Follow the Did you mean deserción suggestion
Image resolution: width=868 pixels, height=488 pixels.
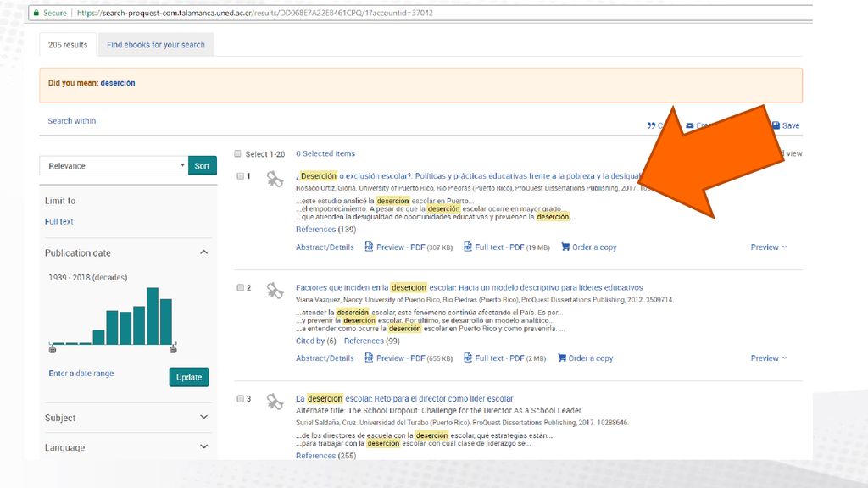[x=117, y=83]
